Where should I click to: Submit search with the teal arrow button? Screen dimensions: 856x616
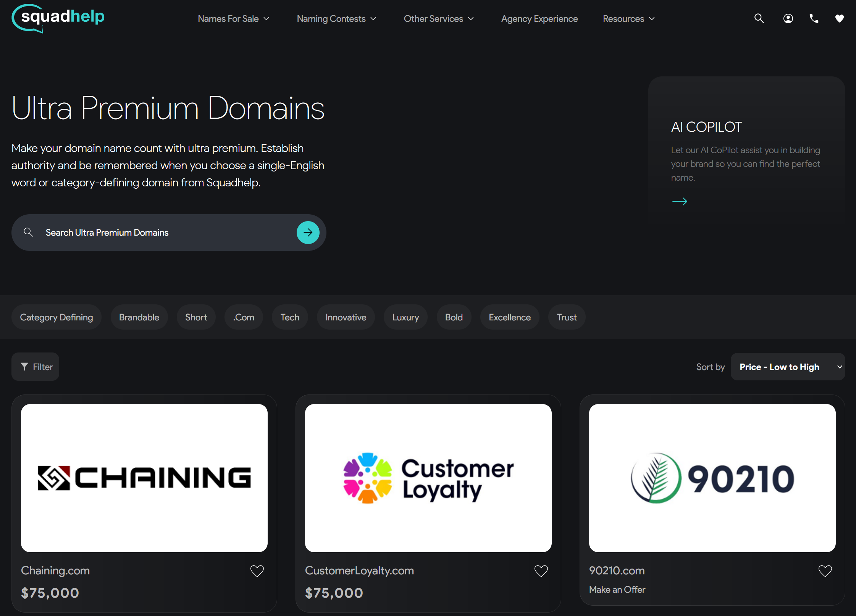(308, 232)
